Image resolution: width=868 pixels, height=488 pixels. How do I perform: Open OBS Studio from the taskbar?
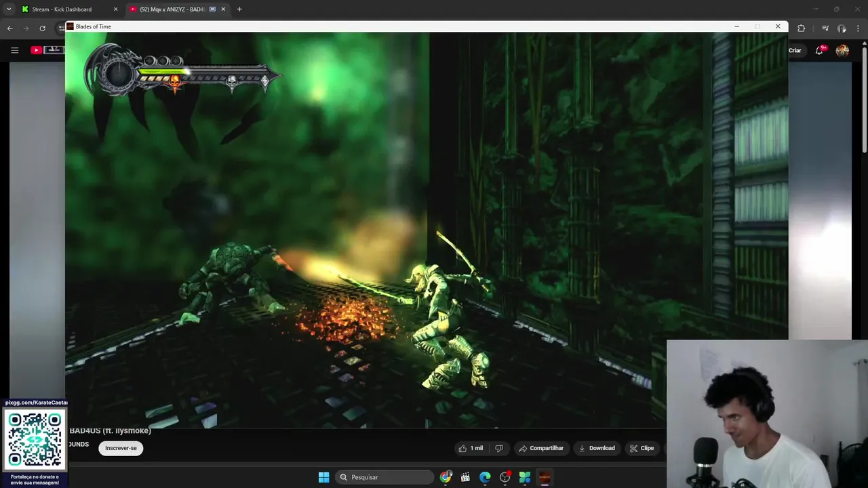coord(505,477)
